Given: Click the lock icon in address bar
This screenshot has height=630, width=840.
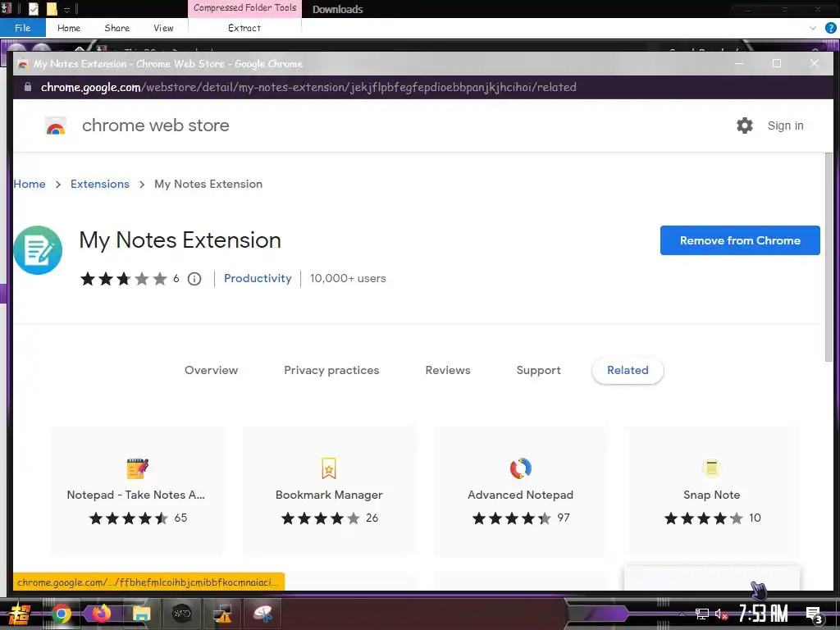Looking at the screenshot, I should pyautogui.click(x=28, y=87).
